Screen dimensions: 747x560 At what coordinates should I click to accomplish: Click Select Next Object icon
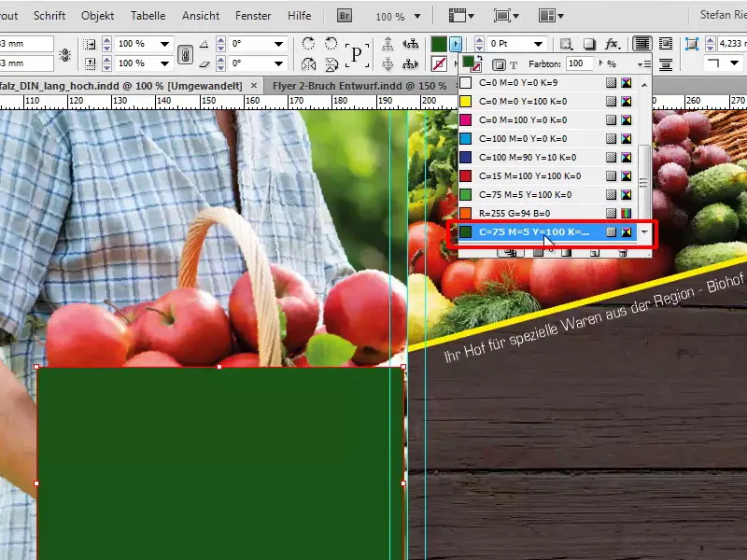point(410,63)
